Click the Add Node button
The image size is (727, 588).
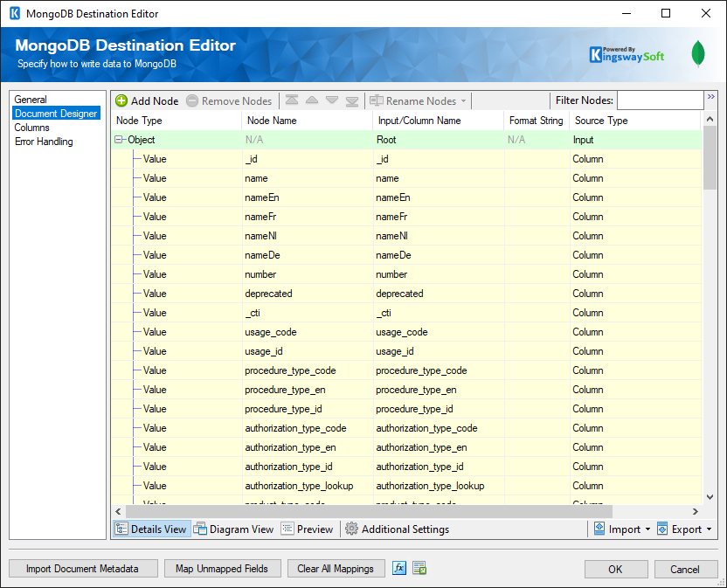(147, 101)
